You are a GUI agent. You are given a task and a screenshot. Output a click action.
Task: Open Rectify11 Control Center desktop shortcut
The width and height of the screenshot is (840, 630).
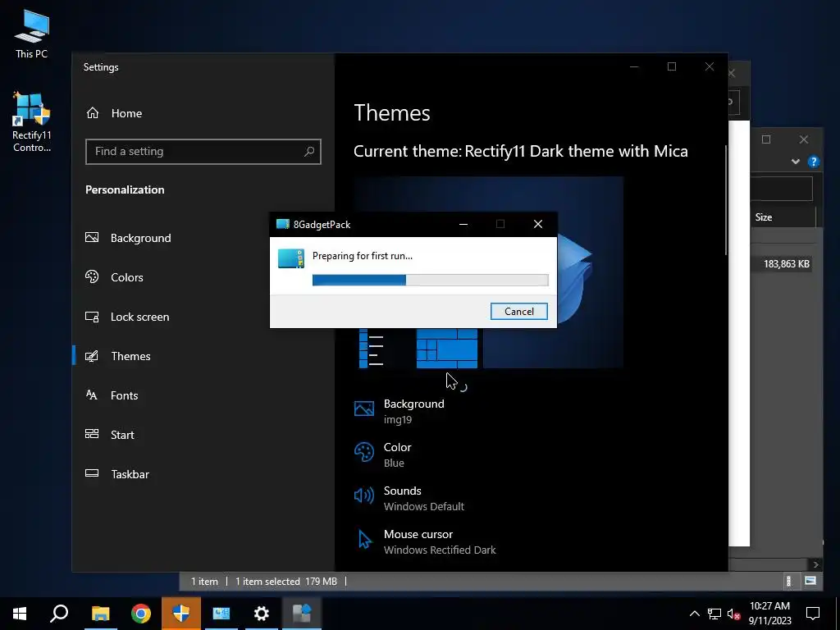point(32,122)
